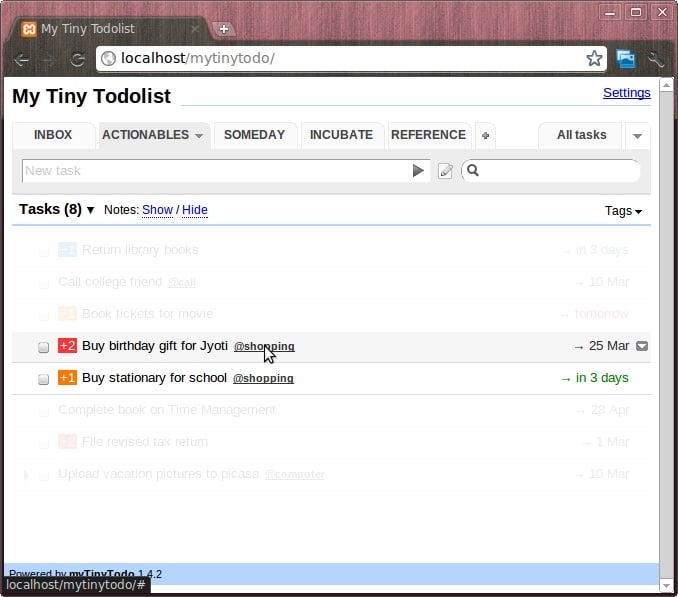
Task: Tick Complete book on Time Management checkbox
Action: pos(43,411)
